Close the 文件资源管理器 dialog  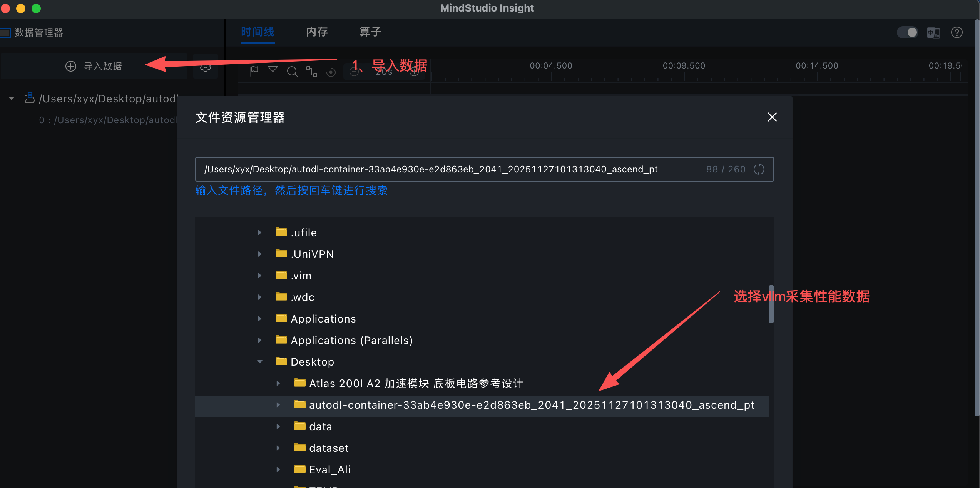[x=772, y=117]
